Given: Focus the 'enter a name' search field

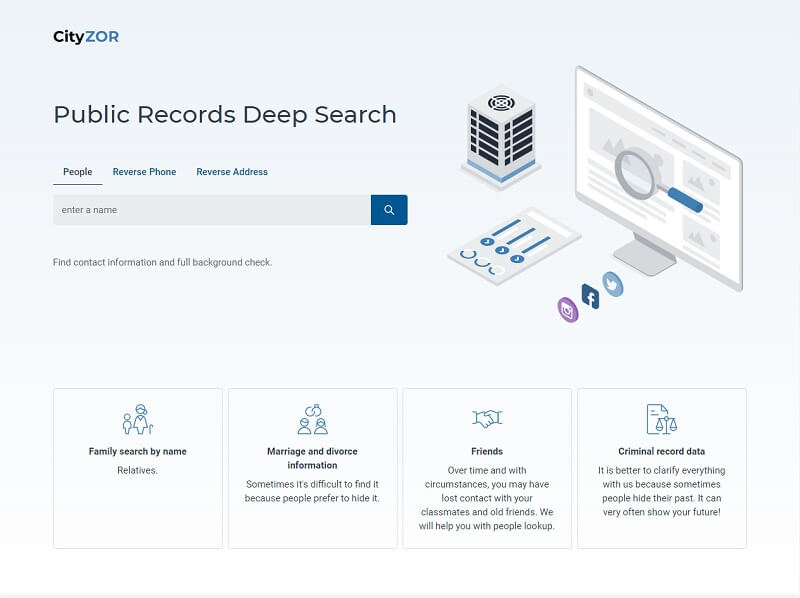Looking at the screenshot, I should pyautogui.click(x=212, y=210).
